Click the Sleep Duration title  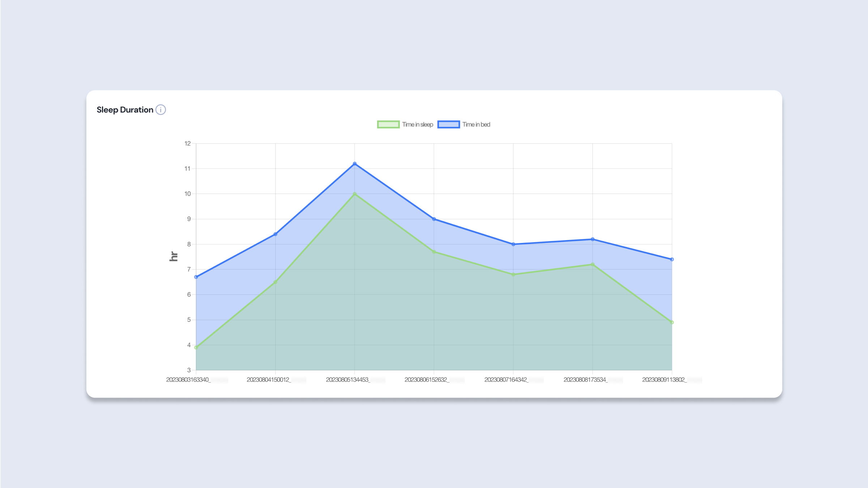(x=125, y=110)
